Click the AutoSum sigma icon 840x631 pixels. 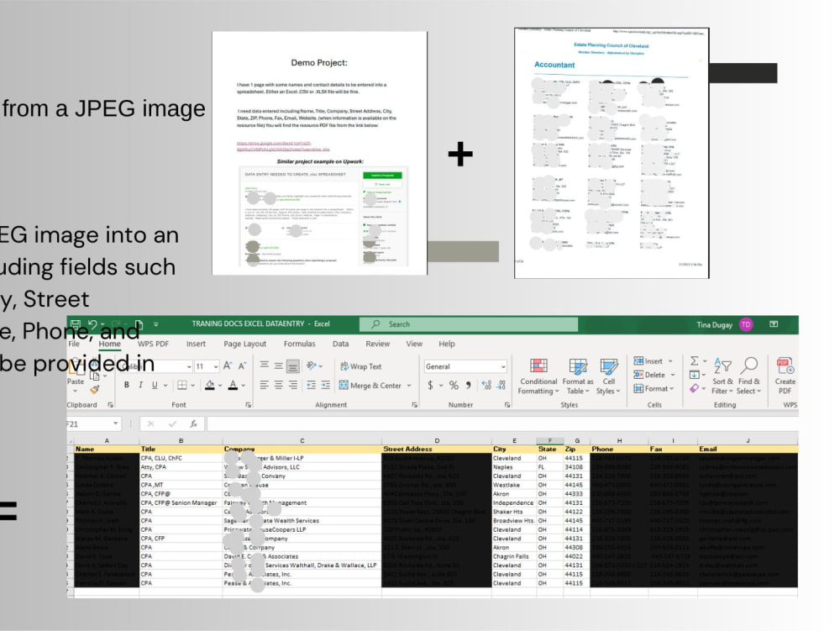point(695,361)
